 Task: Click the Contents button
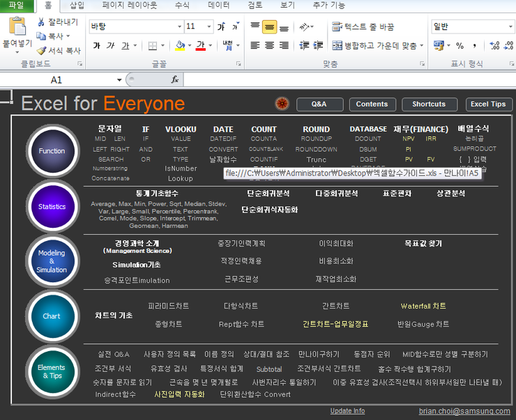click(372, 104)
